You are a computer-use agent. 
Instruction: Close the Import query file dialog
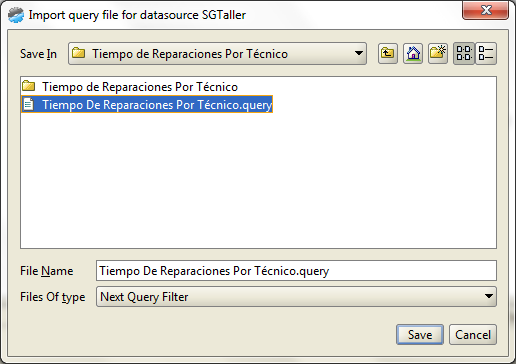click(485, 10)
